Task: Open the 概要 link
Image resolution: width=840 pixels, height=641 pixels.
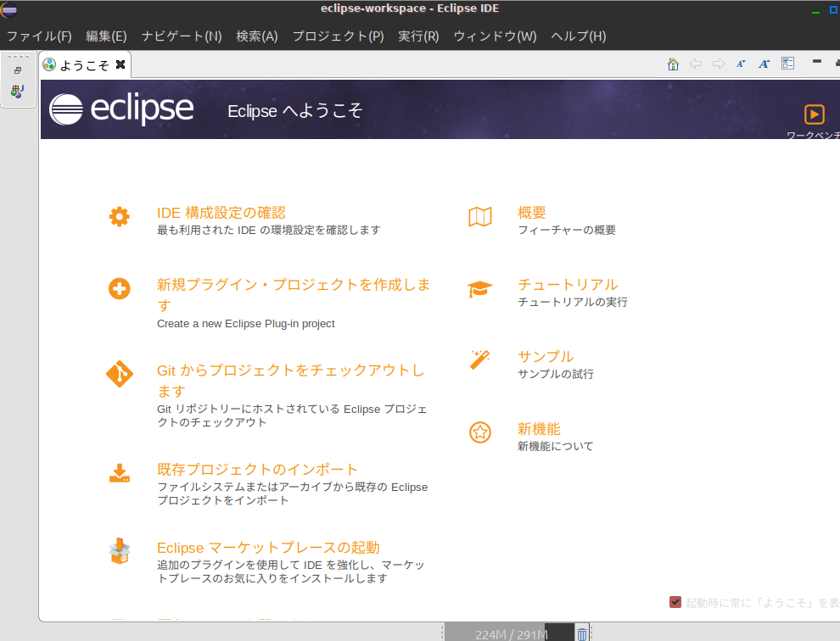Action: [532, 213]
